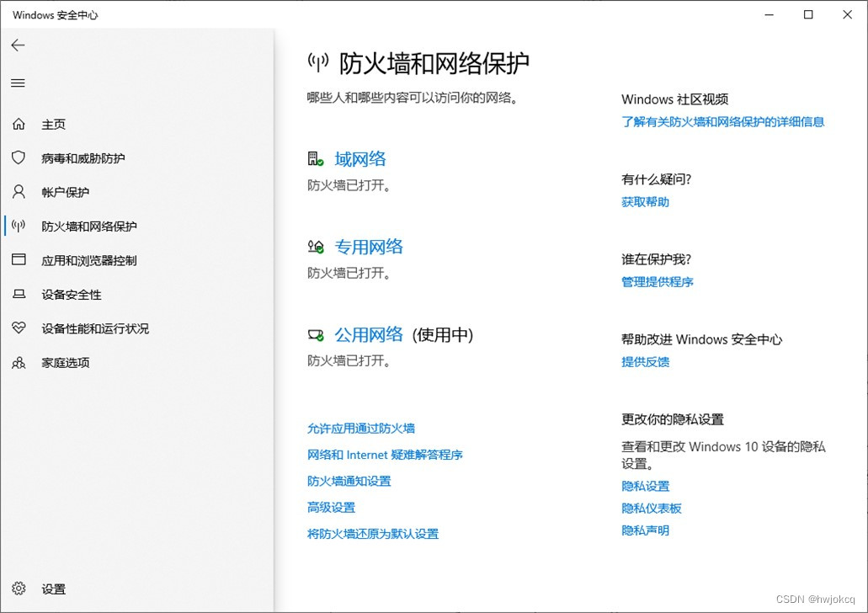Open 家庭选项 section
This screenshot has height=613, width=868.
point(66,363)
